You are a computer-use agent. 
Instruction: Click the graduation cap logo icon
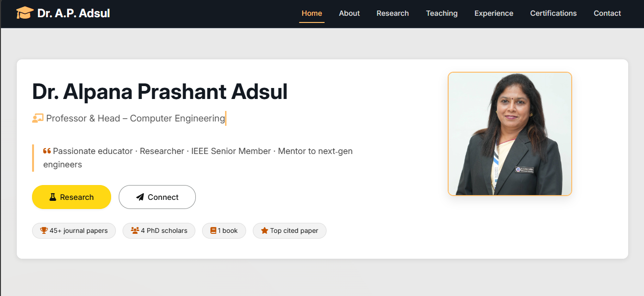click(25, 13)
